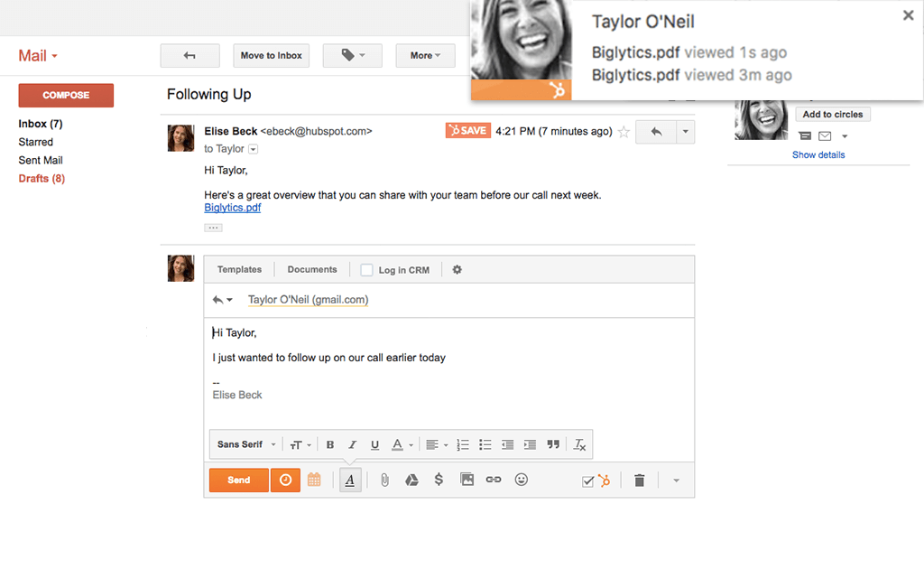Open the Documents tab
This screenshot has height=578, width=924.
point(311,269)
